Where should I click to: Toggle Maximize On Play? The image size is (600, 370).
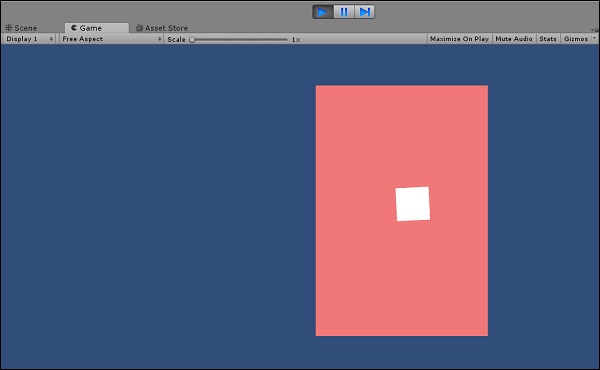(459, 39)
